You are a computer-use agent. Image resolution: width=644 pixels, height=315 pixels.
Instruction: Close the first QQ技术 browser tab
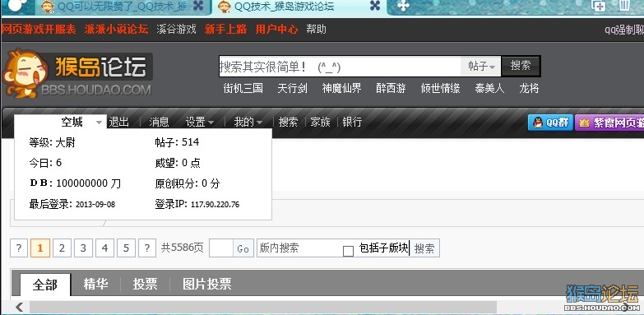(x=198, y=6)
